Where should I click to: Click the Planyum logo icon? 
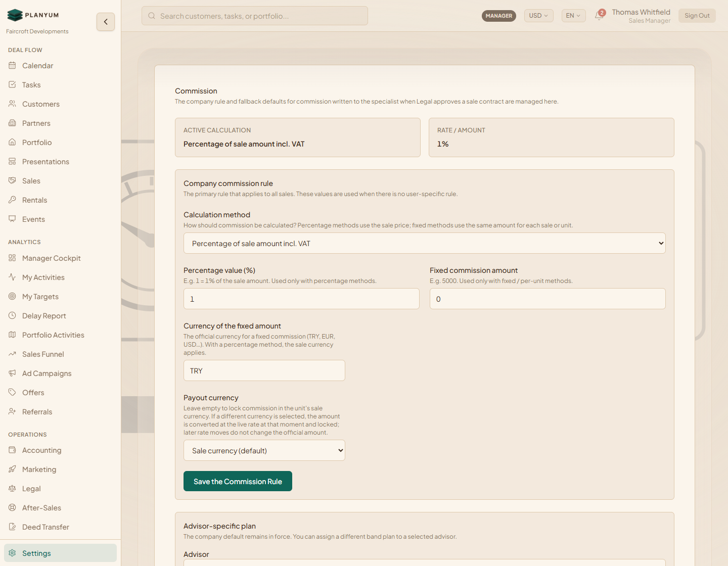pos(15,15)
